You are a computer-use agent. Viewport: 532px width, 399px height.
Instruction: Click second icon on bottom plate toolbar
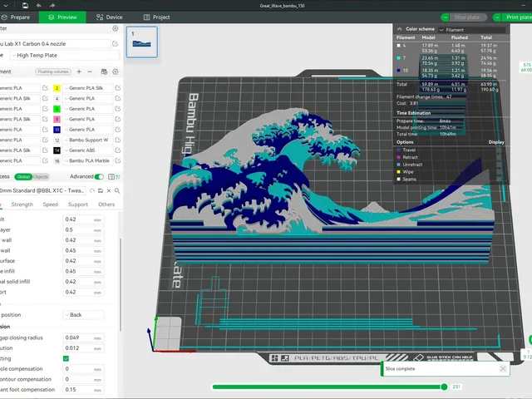(284, 358)
